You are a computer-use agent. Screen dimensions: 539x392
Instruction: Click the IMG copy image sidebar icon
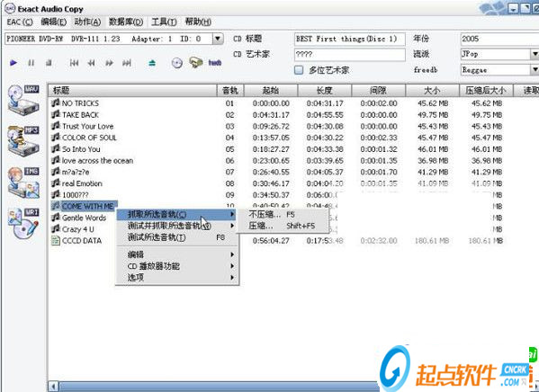tap(23, 183)
